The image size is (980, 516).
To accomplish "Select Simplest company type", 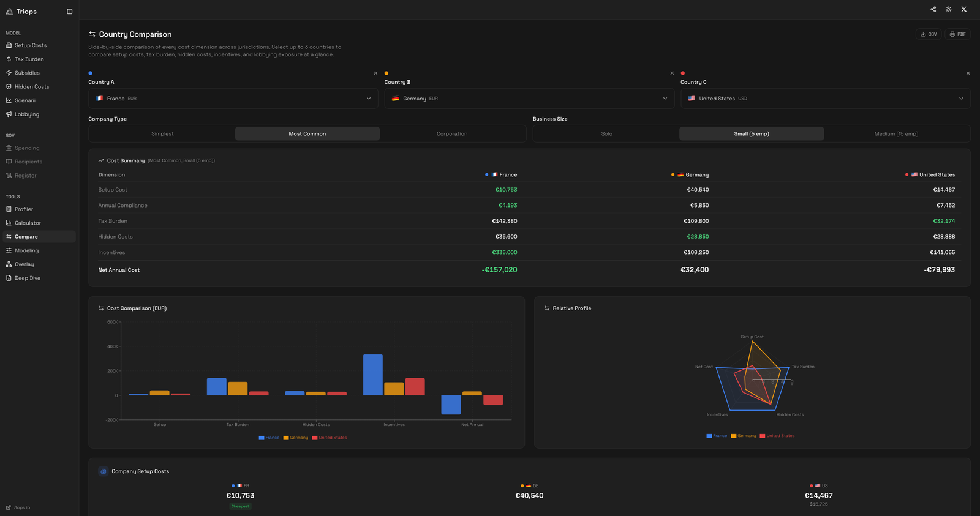I will click(x=162, y=134).
